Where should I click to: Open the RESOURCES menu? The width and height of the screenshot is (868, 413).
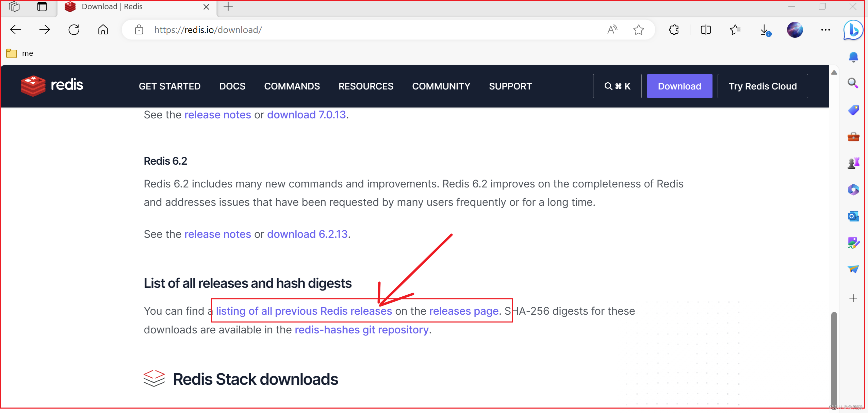[366, 86]
